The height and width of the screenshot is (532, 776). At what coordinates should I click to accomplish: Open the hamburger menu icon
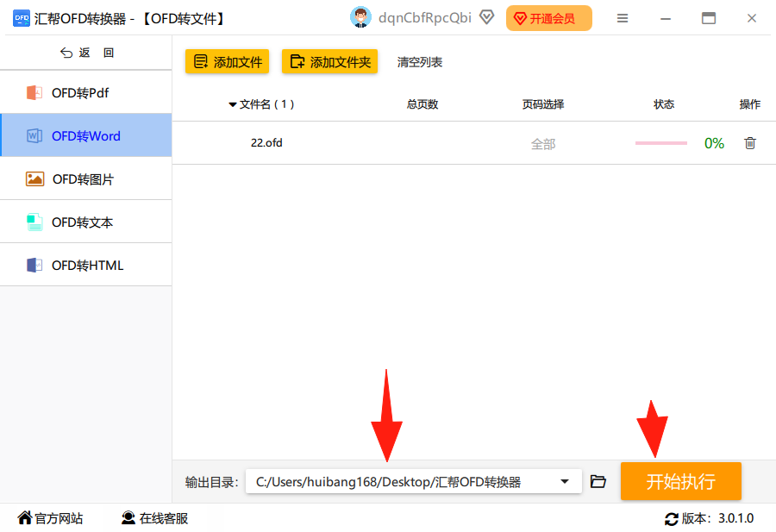(622, 18)
